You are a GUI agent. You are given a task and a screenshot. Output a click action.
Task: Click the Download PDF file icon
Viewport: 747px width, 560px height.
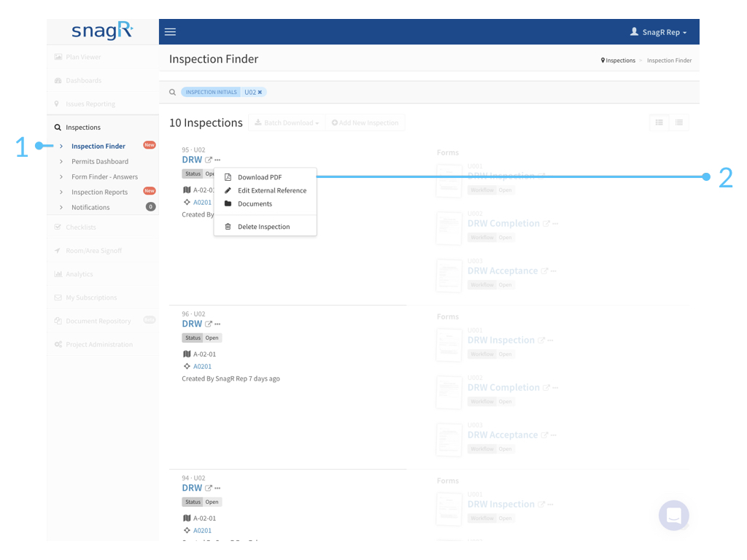(228, 177)
